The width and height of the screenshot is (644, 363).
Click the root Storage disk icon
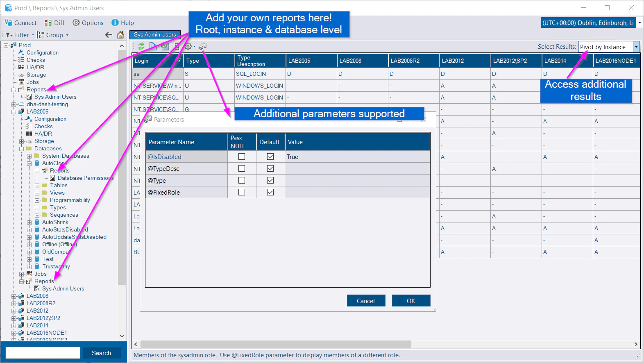coord(21,75)
